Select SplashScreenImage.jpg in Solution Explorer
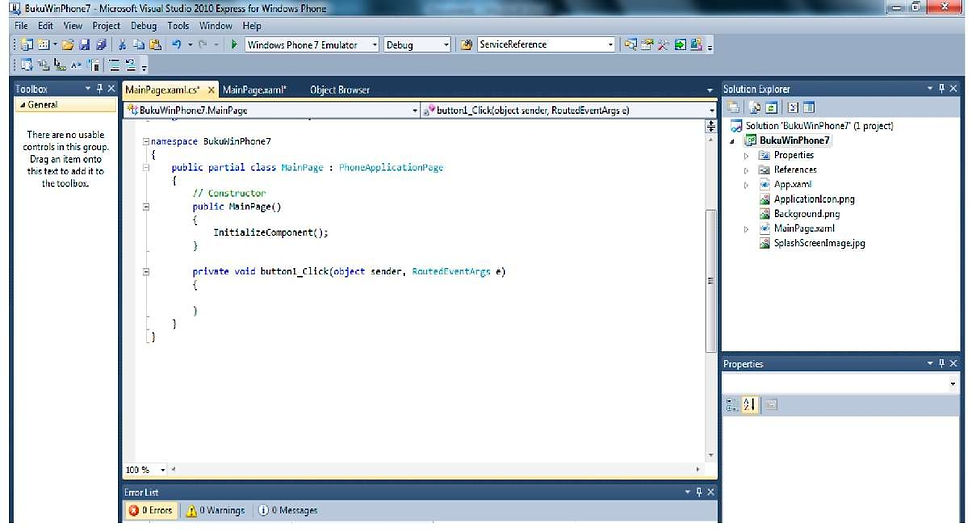The image size is (980, 532). [x=819, y=243]
